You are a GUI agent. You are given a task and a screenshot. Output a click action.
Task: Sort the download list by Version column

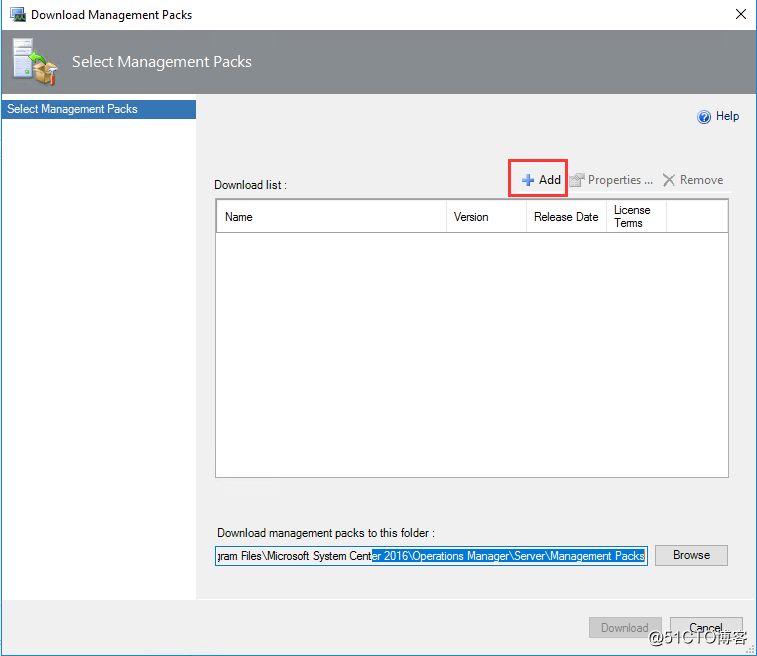click(486, 217)
